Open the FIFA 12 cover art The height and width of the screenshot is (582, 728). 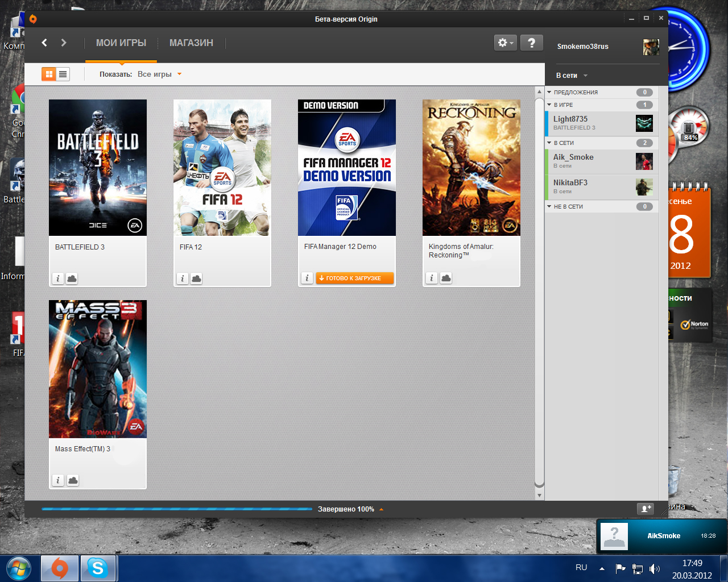[x=222, y=168]
